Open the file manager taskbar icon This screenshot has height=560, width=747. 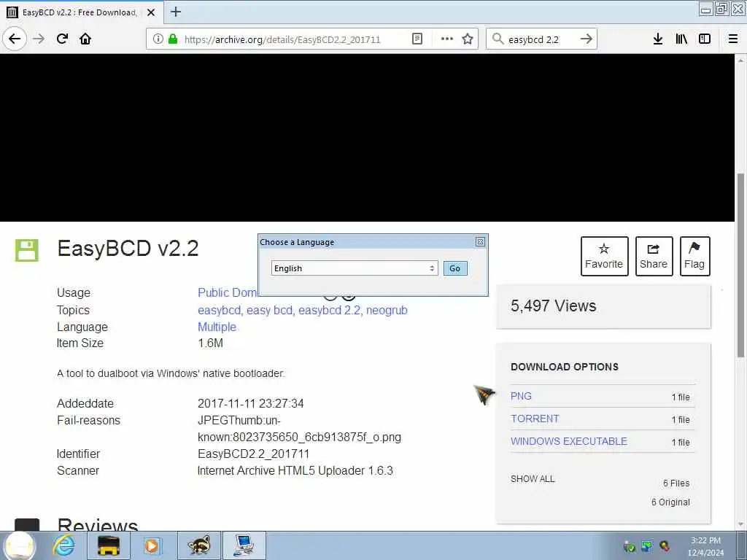pyautogui.click(x=109, y=545)
